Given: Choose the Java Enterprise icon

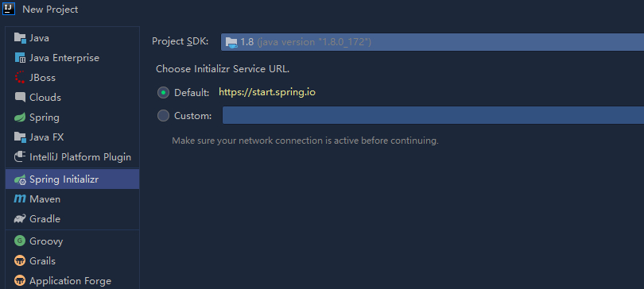Looking at the screenshot, I should click(x=20, y=58).
